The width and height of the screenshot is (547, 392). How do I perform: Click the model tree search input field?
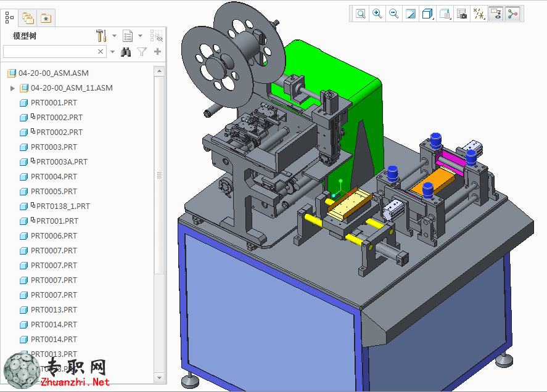click(50, 52)
